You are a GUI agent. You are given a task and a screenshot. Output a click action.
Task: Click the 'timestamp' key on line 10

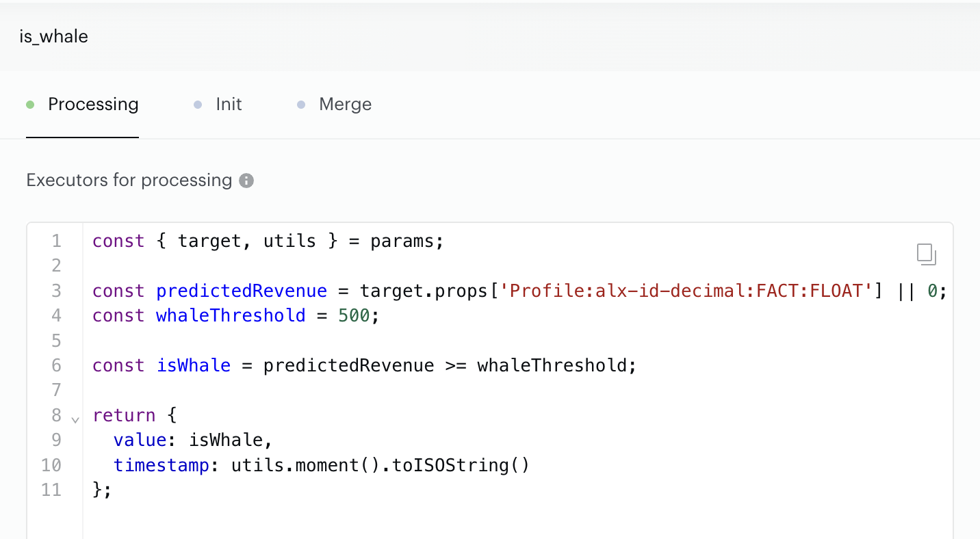162,465
